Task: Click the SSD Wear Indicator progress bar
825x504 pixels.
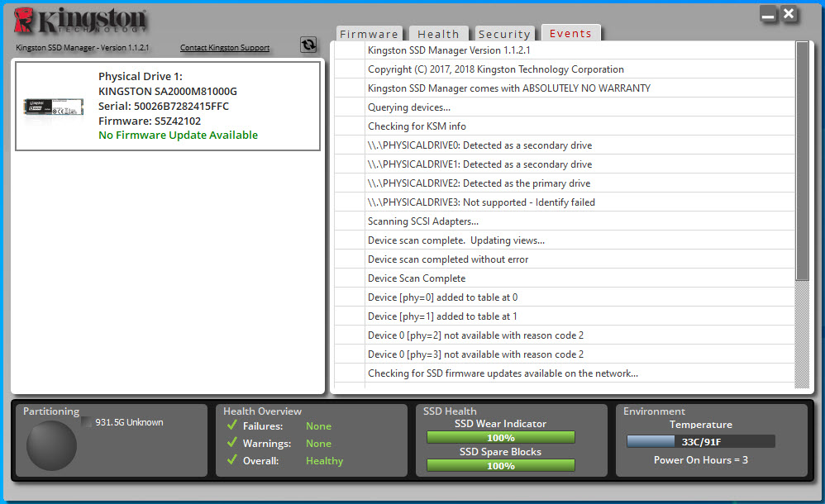Action: pos(500,438)
